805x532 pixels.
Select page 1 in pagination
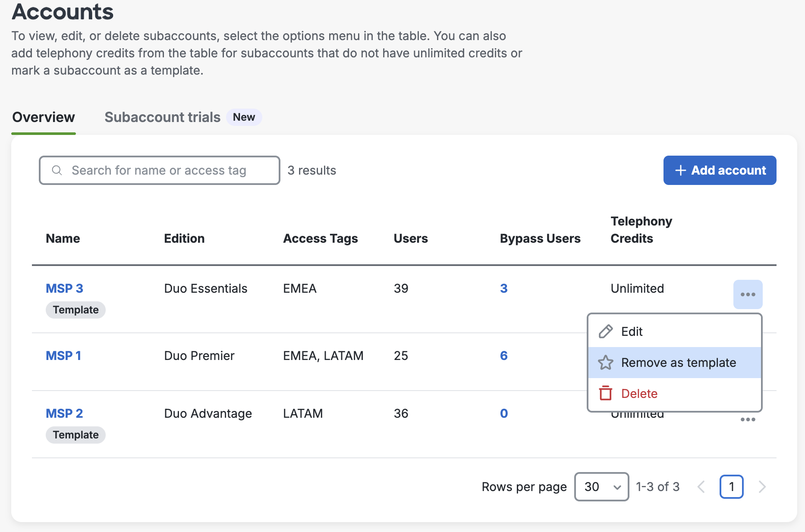click(731, 487)
